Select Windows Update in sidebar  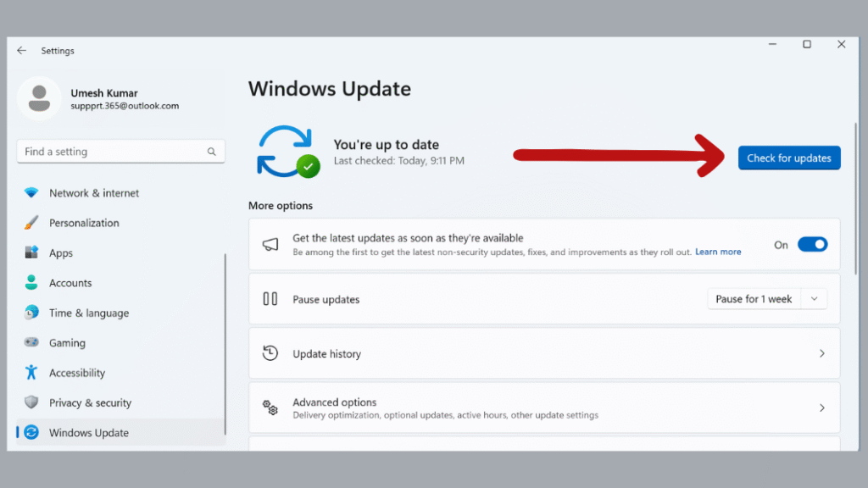pos(120,432)
